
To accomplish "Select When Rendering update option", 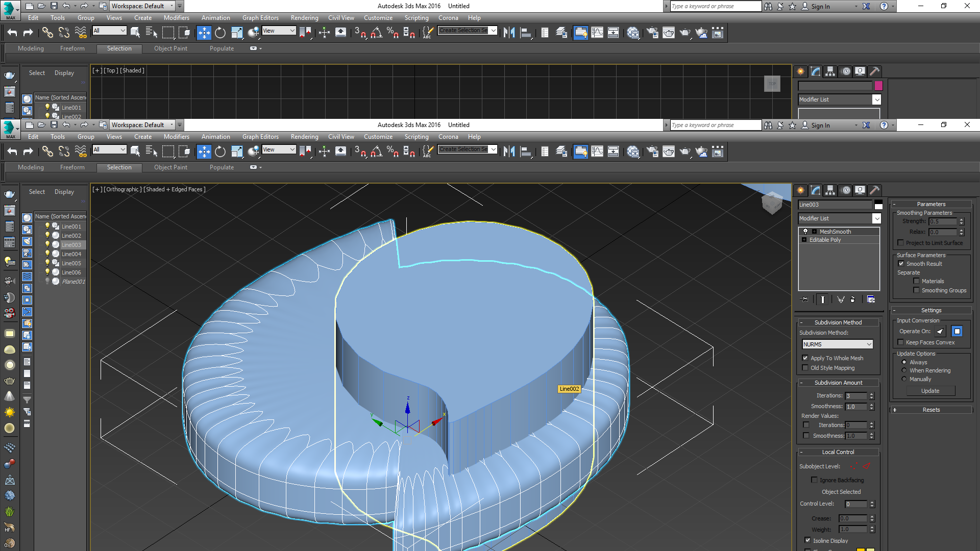I will coord(904,370).
